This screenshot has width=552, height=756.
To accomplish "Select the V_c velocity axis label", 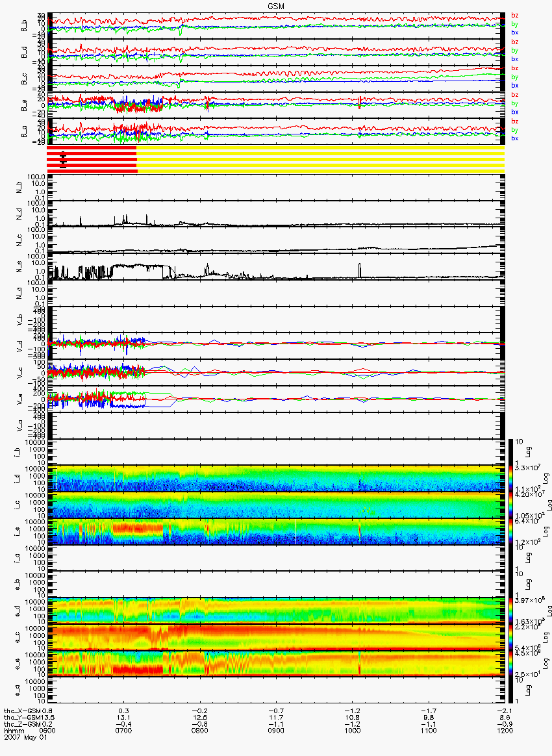I will coord(20,372).
